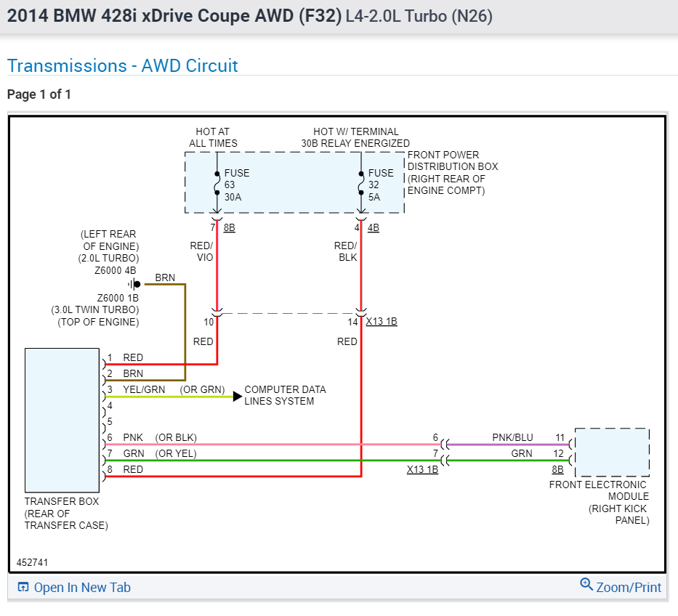The height and width of the screenshot is (616, 678).
Task: Click the Z6000 1B ground label
Action: click(118, 299)
